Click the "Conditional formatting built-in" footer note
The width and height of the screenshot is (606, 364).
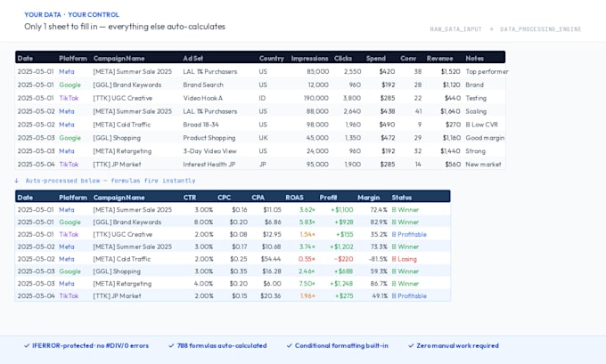pos(338,346)
